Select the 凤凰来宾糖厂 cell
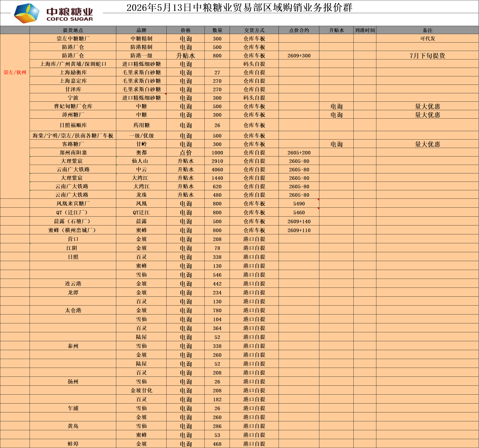This screenshot has width=479, height=448. coord(73,203)
